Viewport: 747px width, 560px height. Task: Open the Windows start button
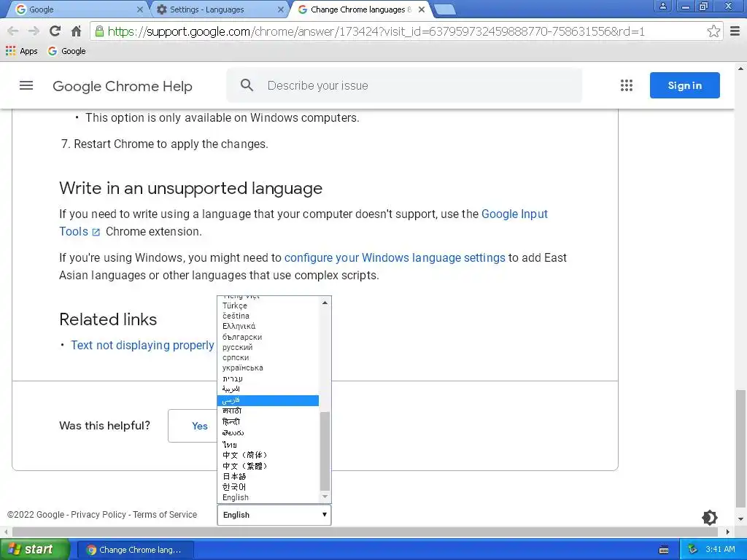(34, 550)
